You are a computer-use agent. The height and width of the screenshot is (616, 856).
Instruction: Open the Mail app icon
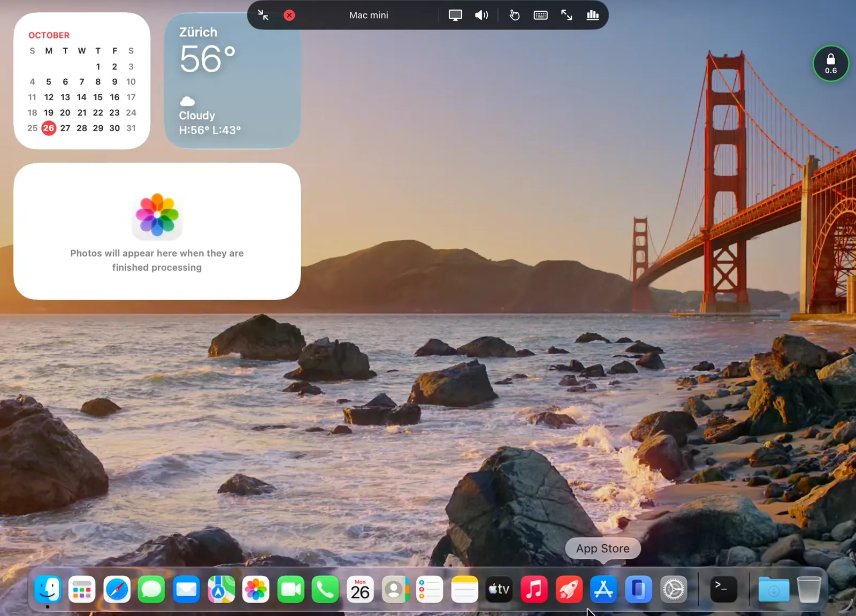point(186,589)
